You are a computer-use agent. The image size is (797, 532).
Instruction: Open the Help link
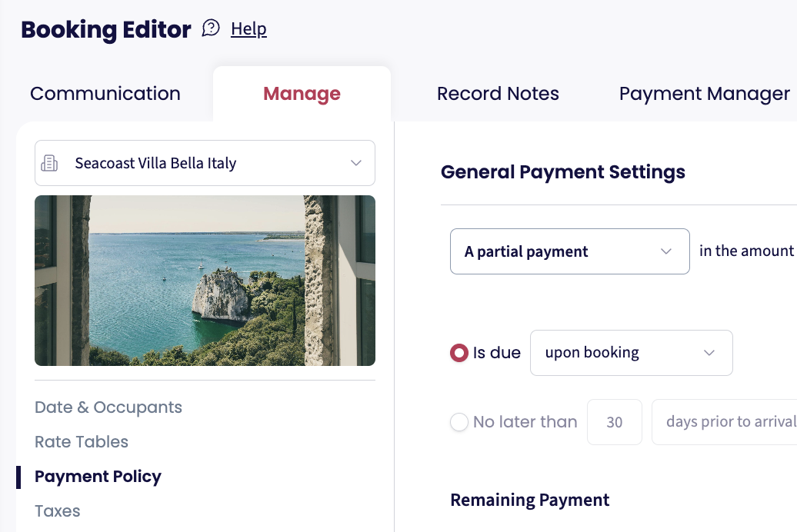click(x=248, y=28)
